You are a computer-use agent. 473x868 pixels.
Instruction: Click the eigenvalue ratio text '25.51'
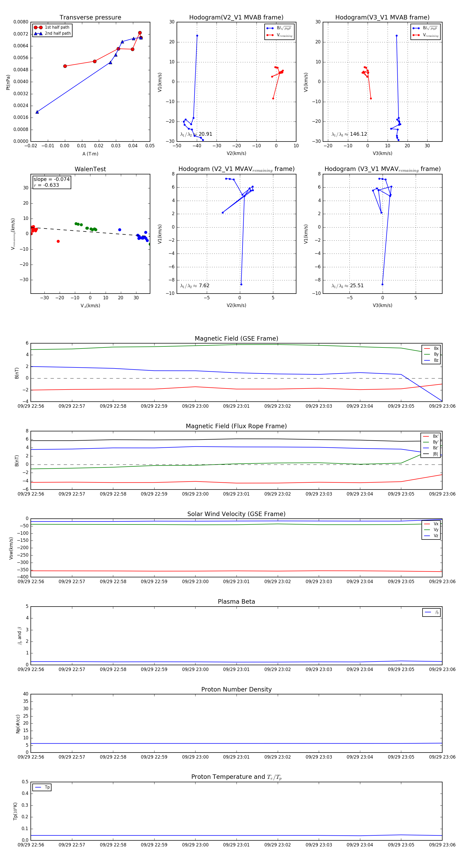[x=357, y=286]
